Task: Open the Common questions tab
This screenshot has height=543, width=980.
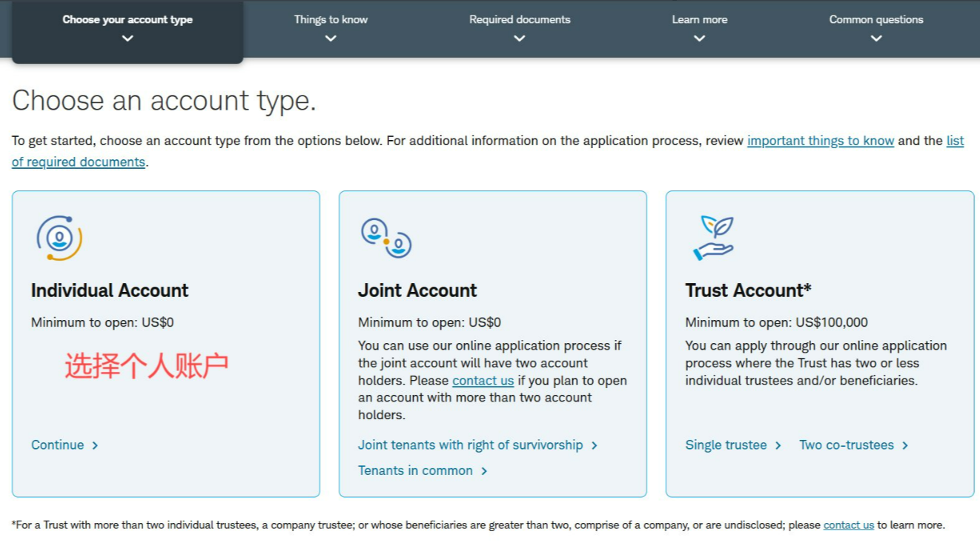Action: click(876, 28)
